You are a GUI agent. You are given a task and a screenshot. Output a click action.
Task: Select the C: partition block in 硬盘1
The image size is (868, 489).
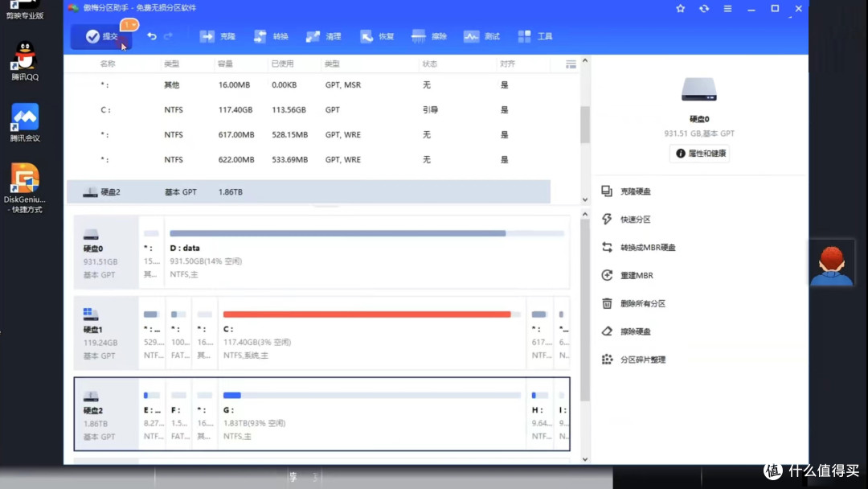(x=371, y=334)
